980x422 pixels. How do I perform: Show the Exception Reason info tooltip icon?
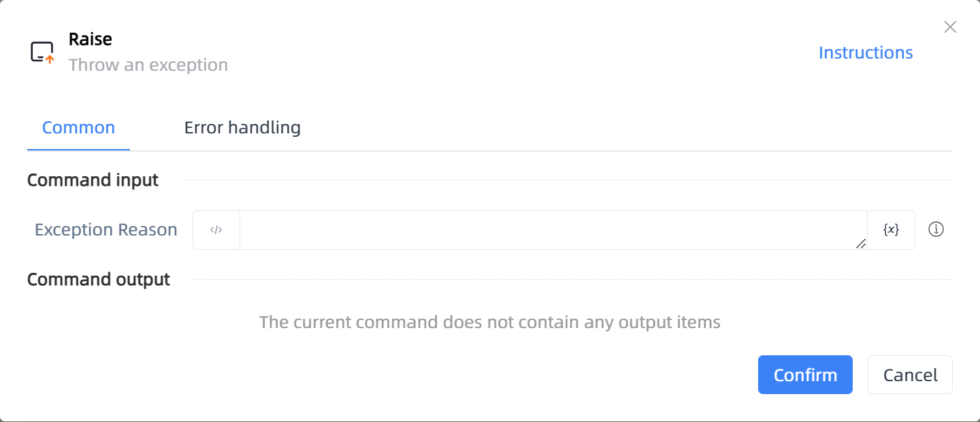click(936, 229)
